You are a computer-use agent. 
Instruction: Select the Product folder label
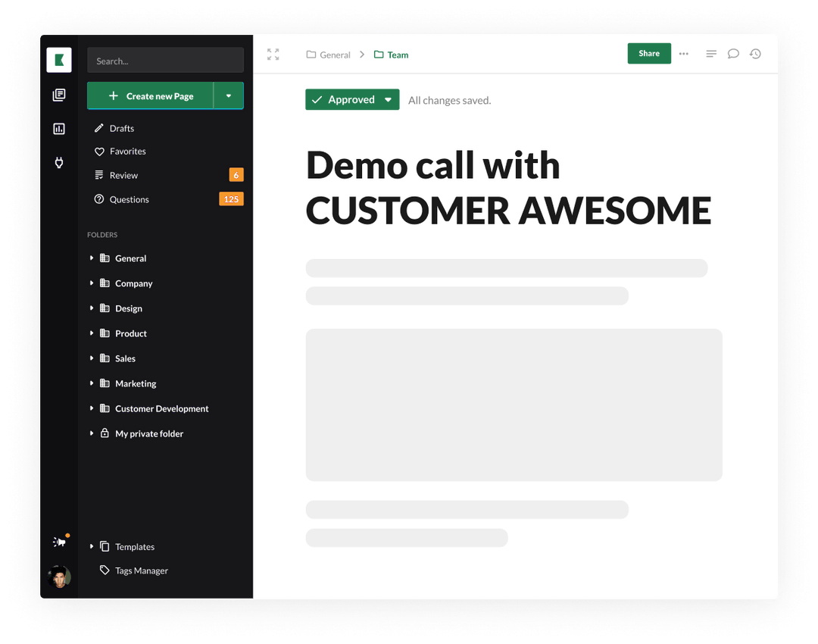tap(131, 333)
